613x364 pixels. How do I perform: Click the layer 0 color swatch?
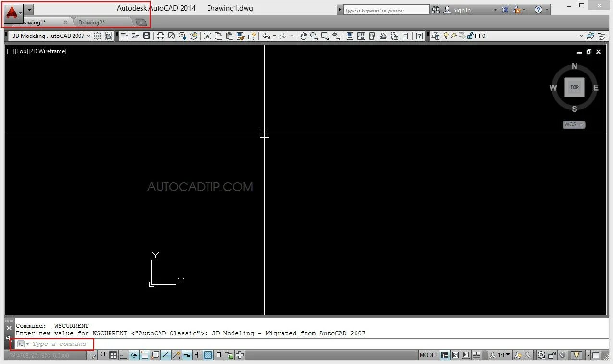478,36
